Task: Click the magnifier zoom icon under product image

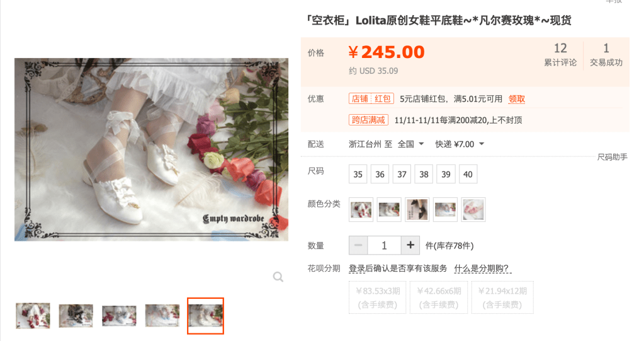Action: tap(278, 277)
